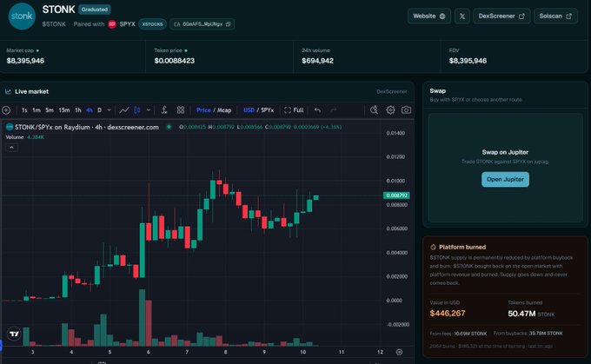Viewport: 591px width, 364px height.
Task: Click the STONK/SPYx on Raydium chart title
Action: pyautogui.click(x=86, y=127)
